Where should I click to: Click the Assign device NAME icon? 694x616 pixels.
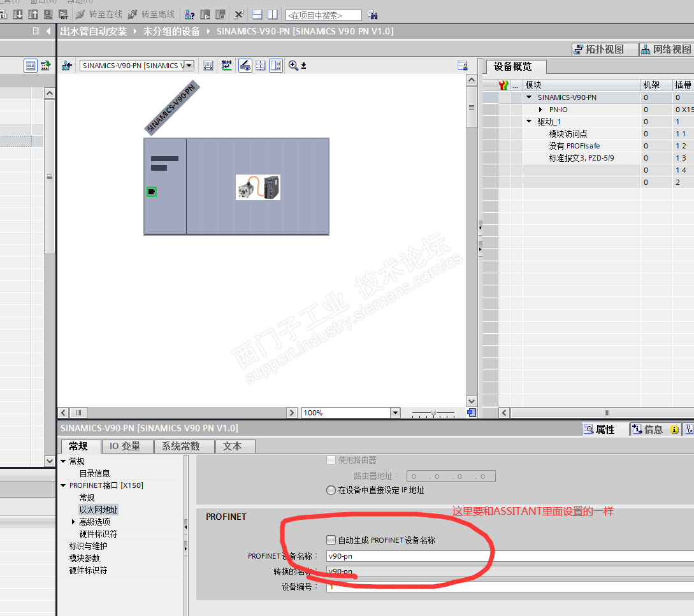coord(227,66)
